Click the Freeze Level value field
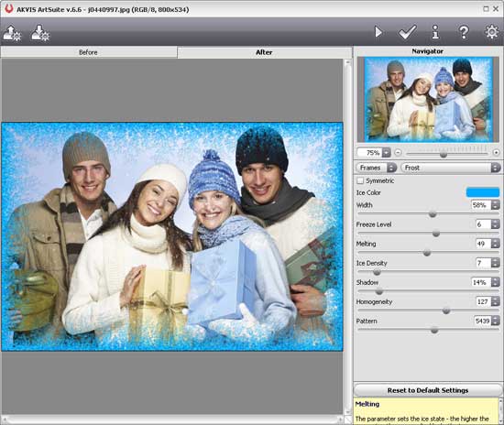This screenshot has height=425, width=504. click(483, 224)
